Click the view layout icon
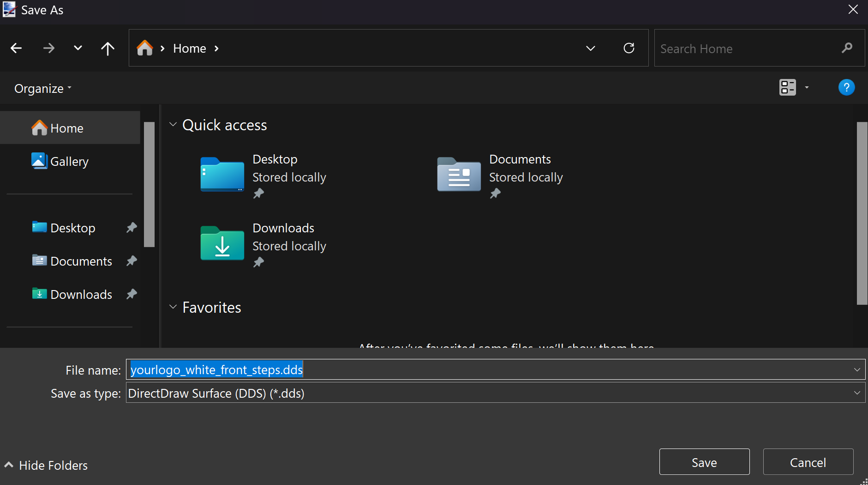 tap(788, 87)
